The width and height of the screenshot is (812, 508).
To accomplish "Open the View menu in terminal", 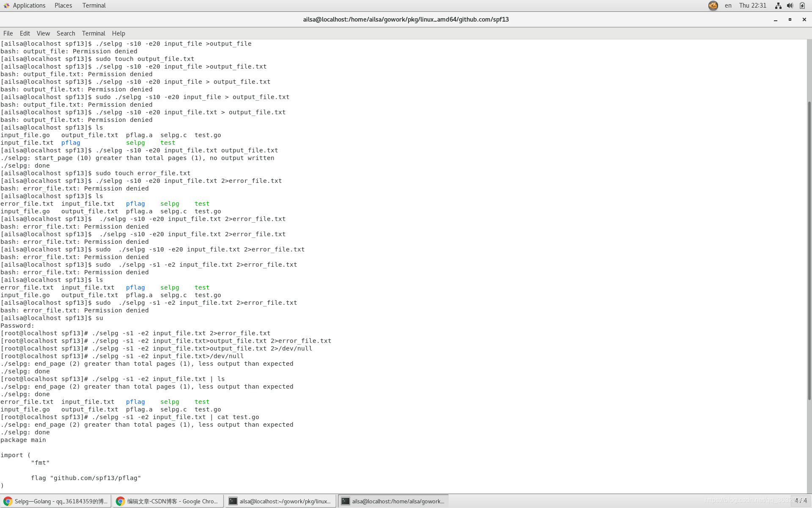I will [x=43, y=33].
